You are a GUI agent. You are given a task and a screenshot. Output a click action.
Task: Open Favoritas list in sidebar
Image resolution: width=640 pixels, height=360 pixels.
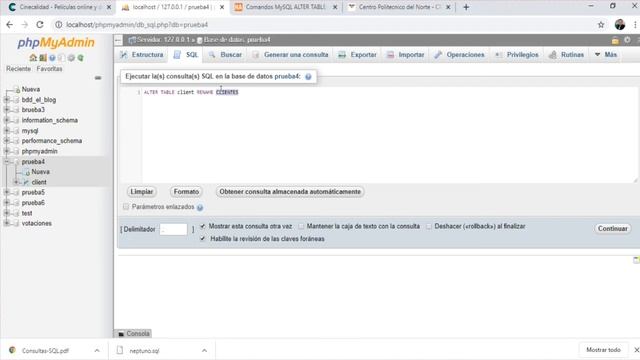click(49, 69)
